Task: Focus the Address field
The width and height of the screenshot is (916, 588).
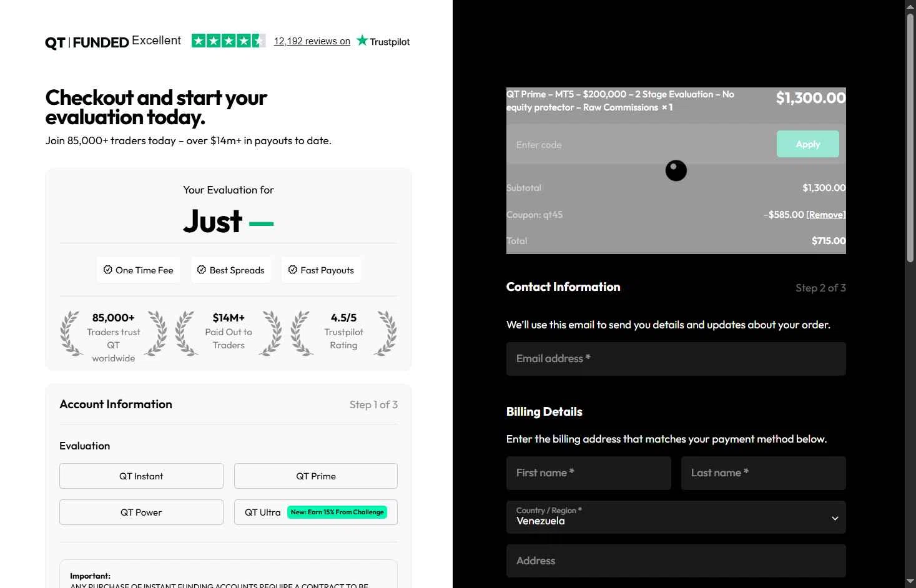Action: click(676, 561)
